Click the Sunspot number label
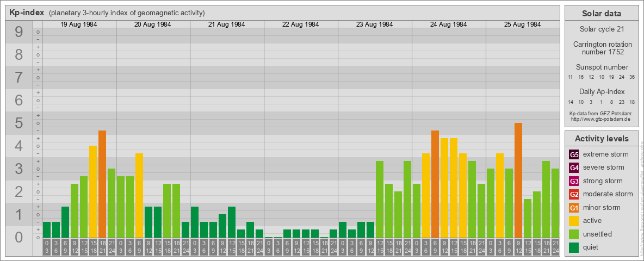Screen dimensions: 644x261 [601, 67]
